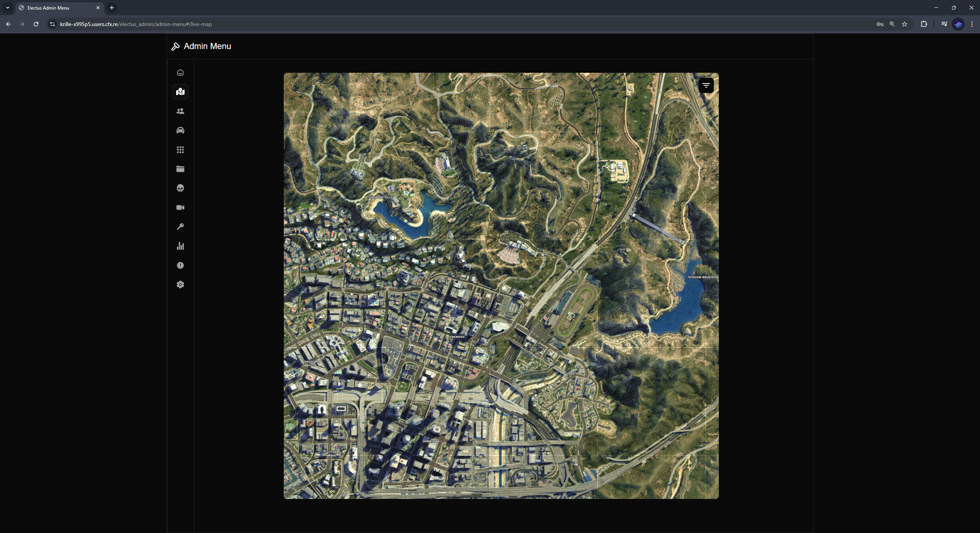The width and height of the screenshot is (980, 533).
Task: Open the items grid icon in sidebar
Action: (180, 150)
